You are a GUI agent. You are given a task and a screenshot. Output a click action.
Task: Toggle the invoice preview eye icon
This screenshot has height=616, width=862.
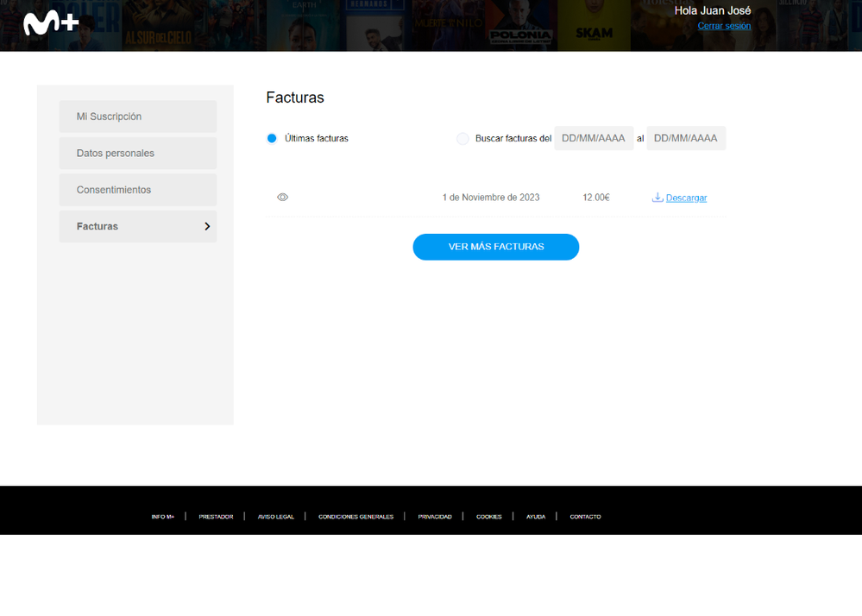[282, 197]
